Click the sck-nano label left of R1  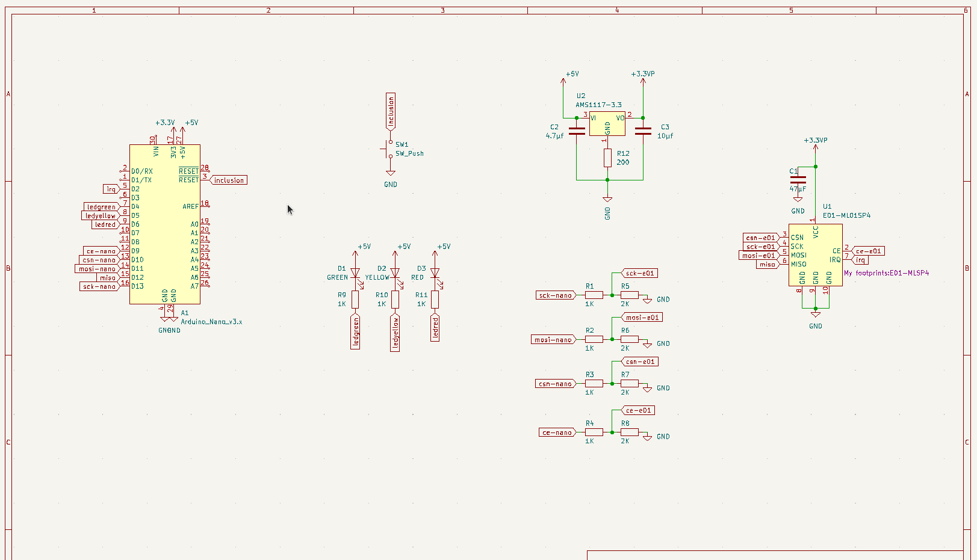pos(556,295)
